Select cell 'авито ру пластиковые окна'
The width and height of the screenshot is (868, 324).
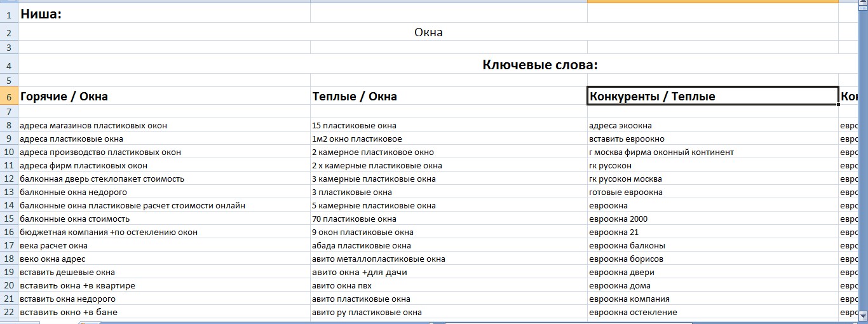pos(449,312)
